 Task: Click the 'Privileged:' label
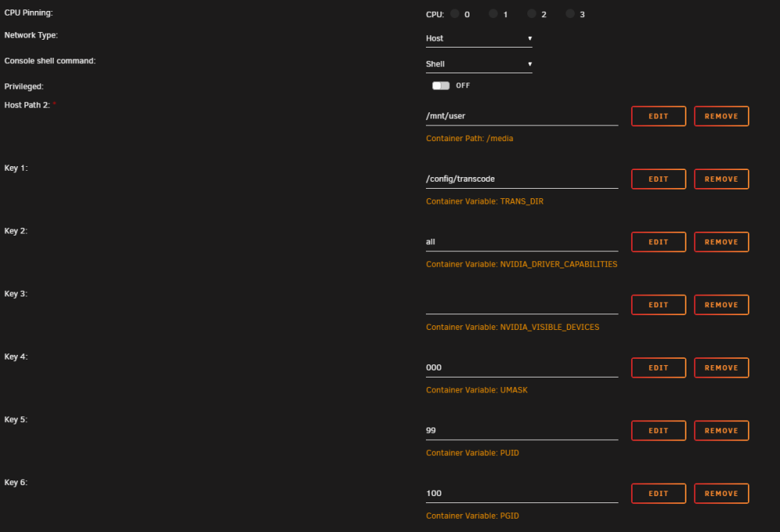(24, 87)
